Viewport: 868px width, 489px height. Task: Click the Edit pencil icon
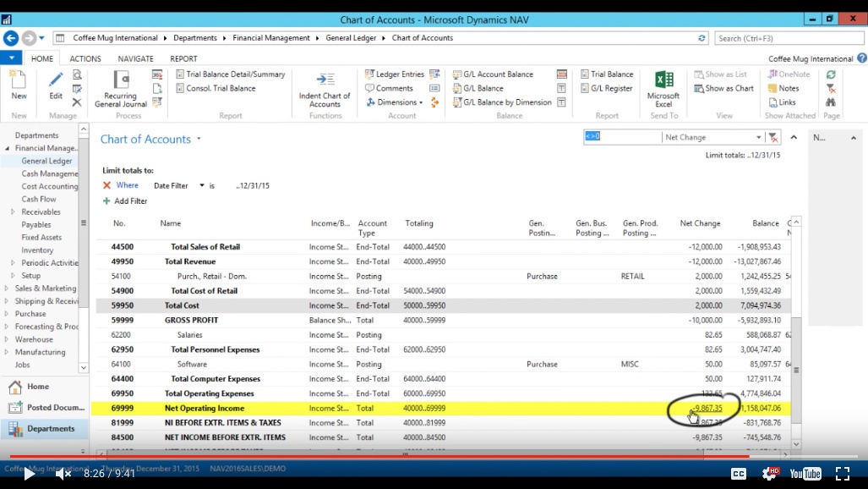(55, 85)
